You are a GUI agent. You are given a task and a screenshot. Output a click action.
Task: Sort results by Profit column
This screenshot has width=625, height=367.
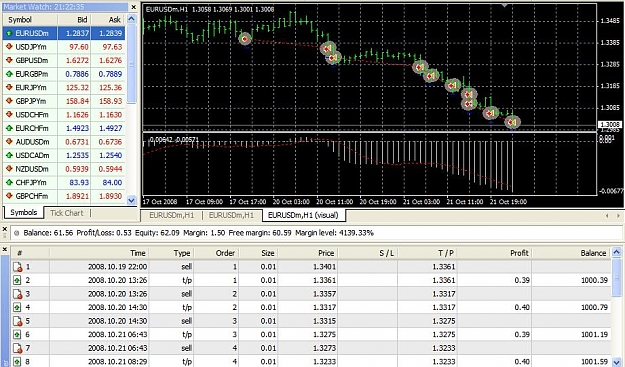pyautogui.click(x=495, y=253)
